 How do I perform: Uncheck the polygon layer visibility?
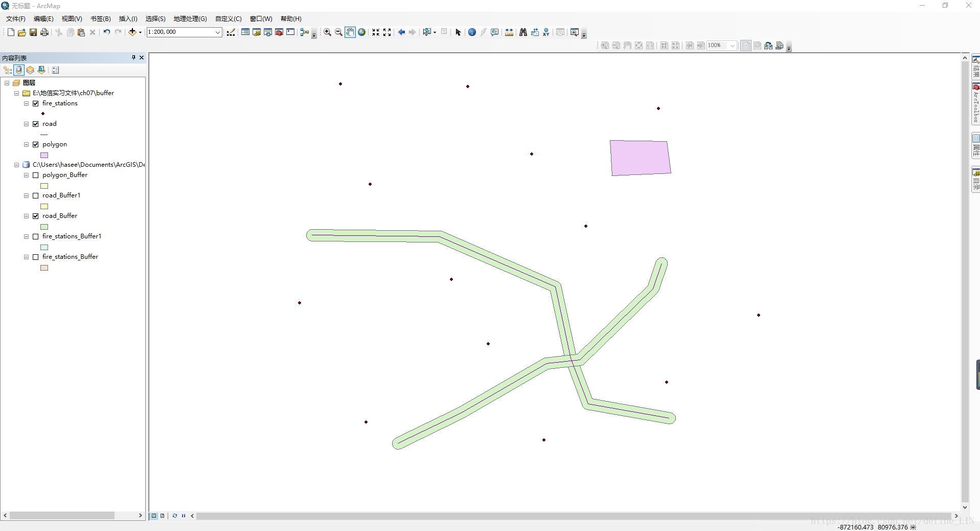36,144
